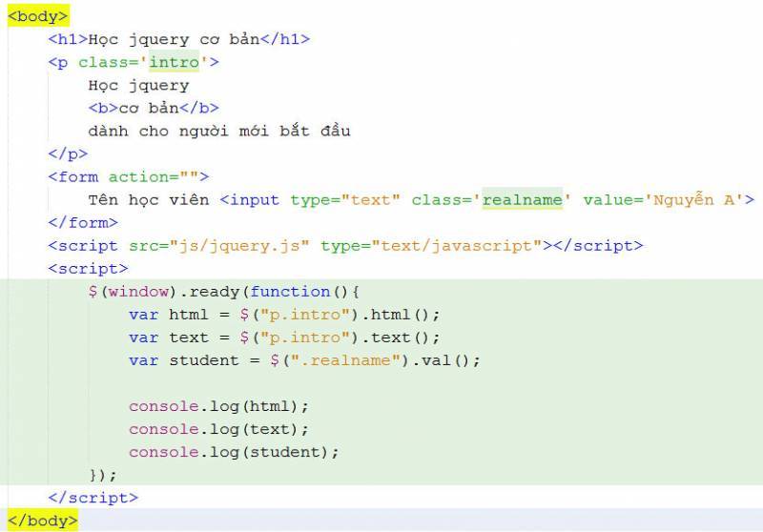Click the closing '});' line
The width and height of the screenshot is (763, 532).
pyautogui.click(x=103, y=475)
